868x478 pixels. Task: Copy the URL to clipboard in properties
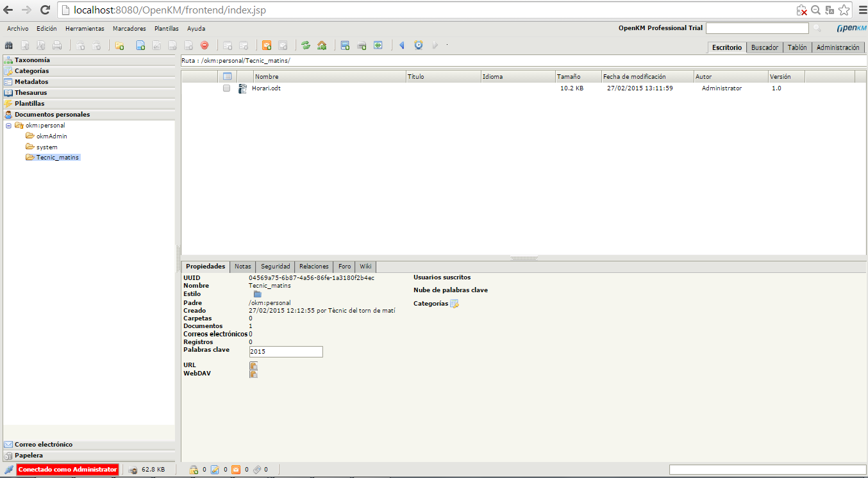coord(253,365)
